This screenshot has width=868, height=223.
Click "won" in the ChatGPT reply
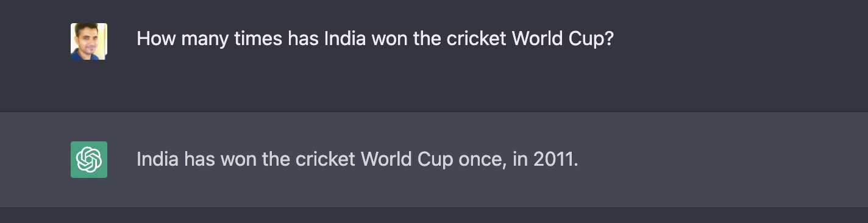(238, 161)
